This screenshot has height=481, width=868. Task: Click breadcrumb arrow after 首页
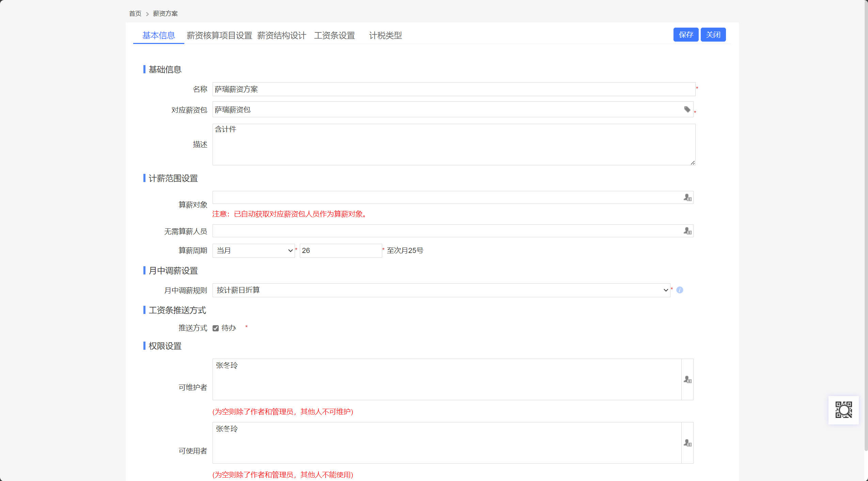[147, 14]
